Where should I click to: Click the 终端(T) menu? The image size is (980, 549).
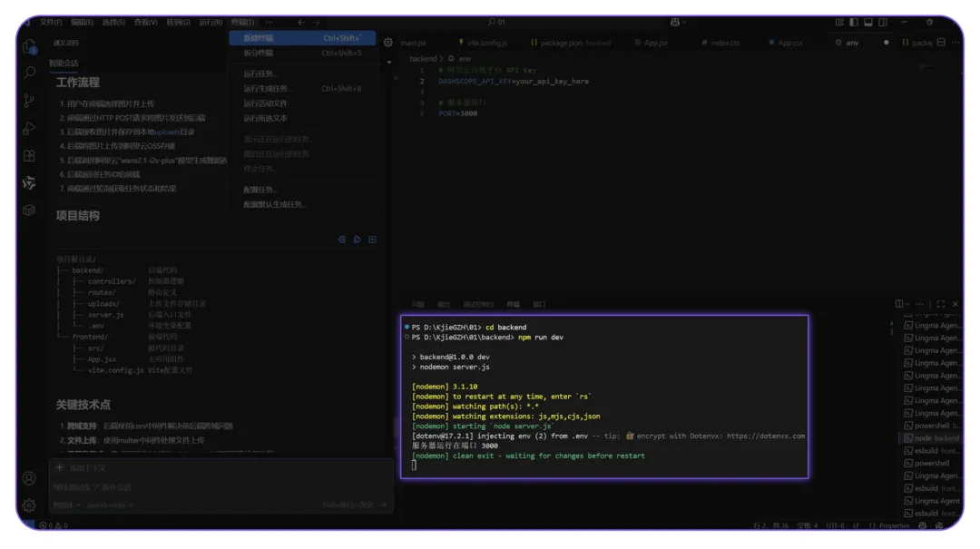click(x=242, y=22)
